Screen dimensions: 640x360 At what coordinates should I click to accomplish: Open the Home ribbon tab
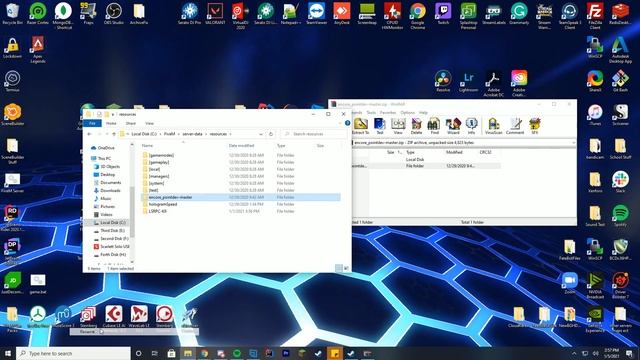[111, 123]
